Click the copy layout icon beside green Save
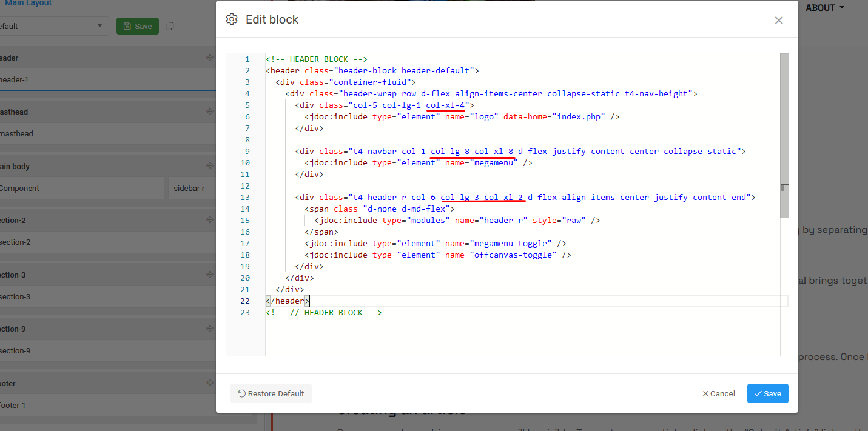868x431 pixels. coord(170,26)
